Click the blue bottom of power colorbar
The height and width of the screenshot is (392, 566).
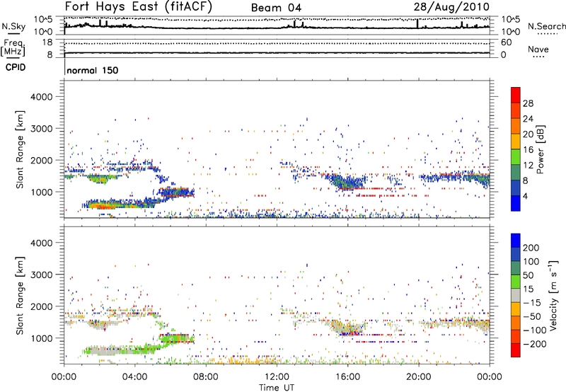coord(516,203)
